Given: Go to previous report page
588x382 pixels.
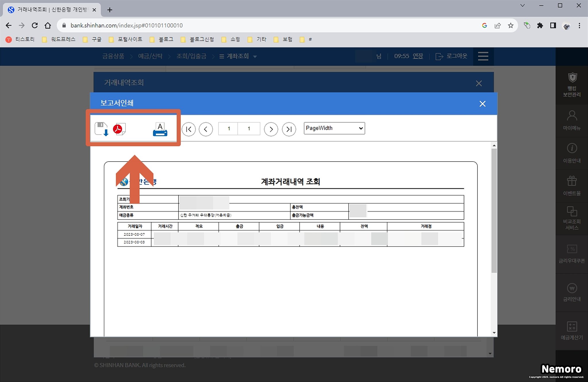Looking at the screenshot, I should 206,129.
